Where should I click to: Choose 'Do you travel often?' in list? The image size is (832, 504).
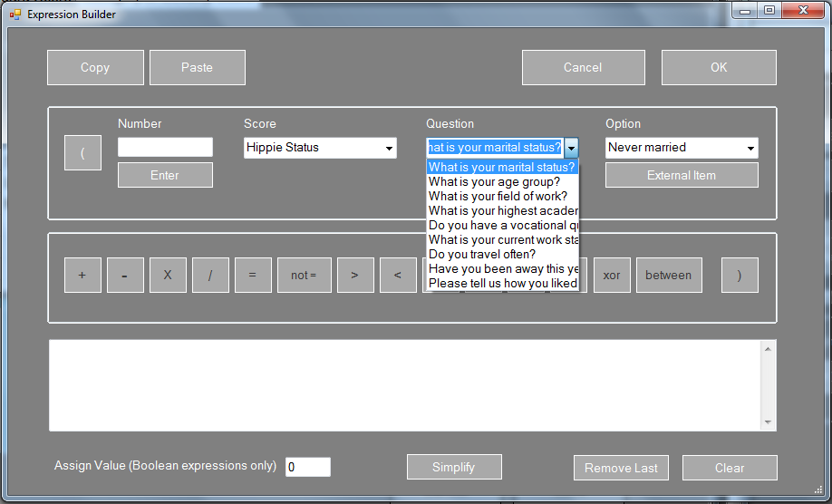pyautogui.click(x=482, y=254)
